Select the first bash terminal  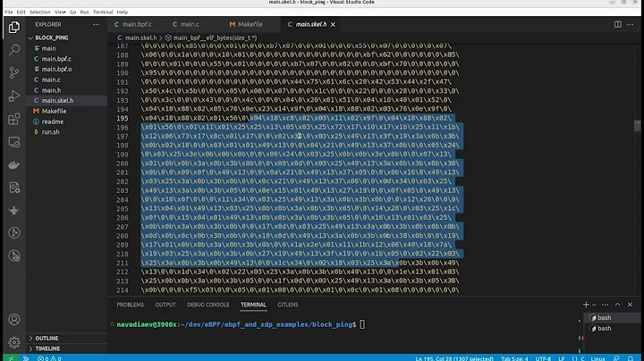coord(612,317)
